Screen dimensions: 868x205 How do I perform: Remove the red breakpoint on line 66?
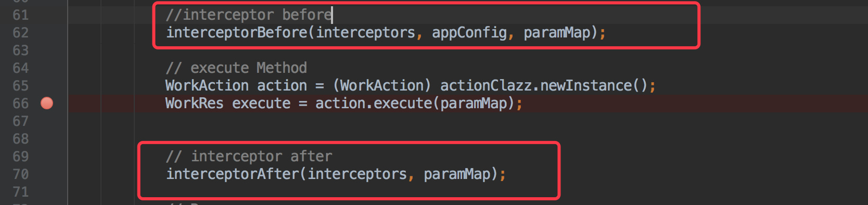pos(47,103)
